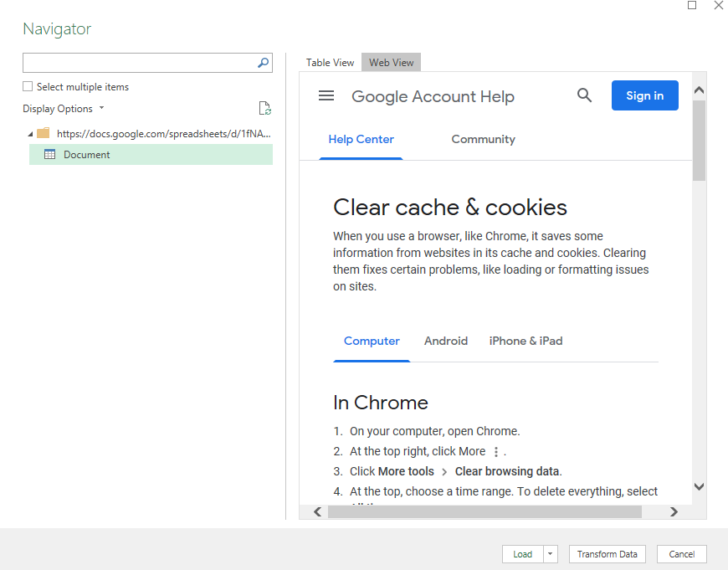Click into the Navigator search field
728x570 pixels.
138,63
